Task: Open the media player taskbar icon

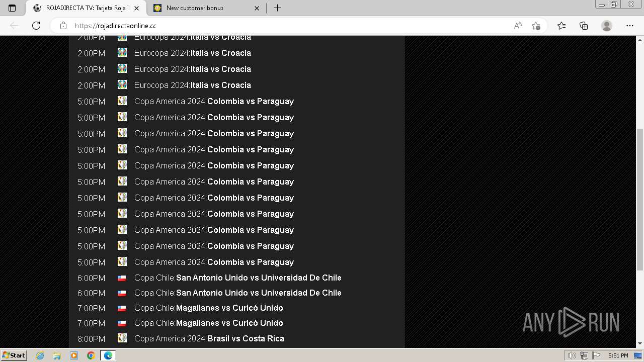Action: point(74,355)
